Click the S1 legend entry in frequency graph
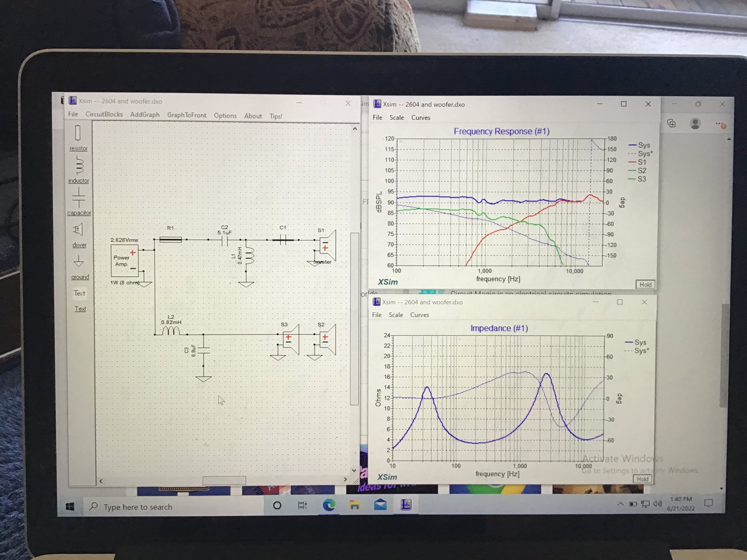Screen dimensions: 747x560 (x=637, y=162)
